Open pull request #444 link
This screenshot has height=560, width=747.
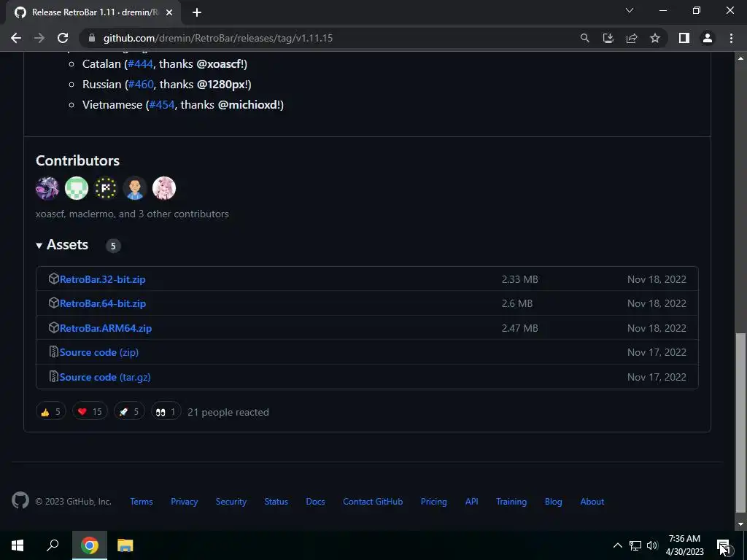tap(141, 64)
